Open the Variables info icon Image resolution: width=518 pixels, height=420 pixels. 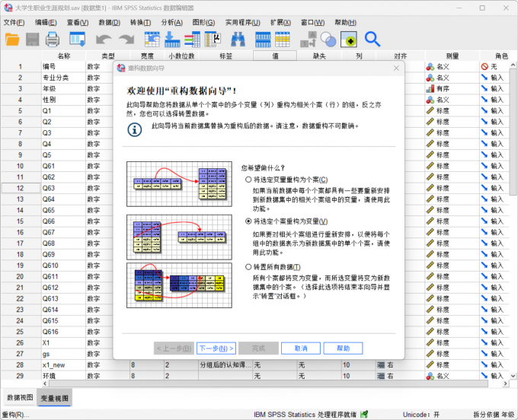[x=192, y=40]
